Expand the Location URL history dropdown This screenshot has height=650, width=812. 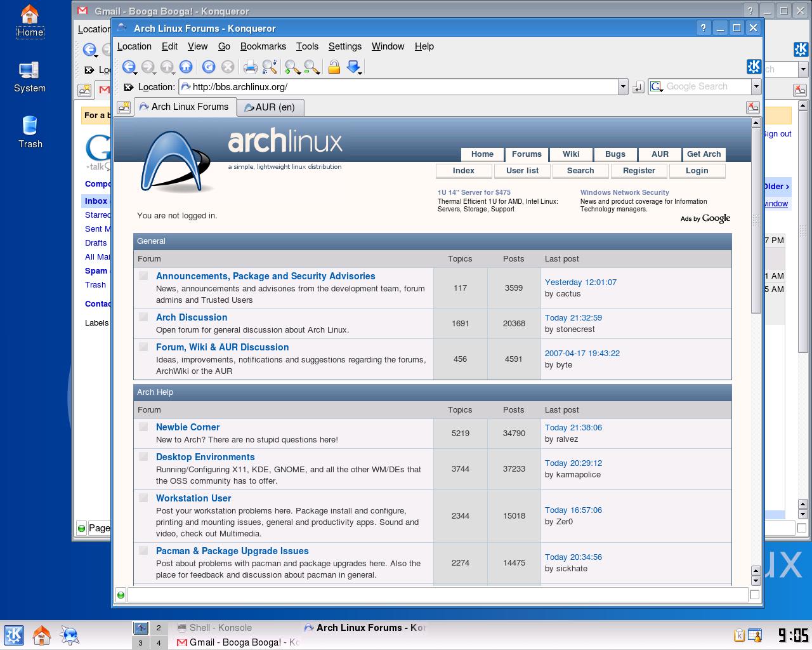[x=623, y=87]
